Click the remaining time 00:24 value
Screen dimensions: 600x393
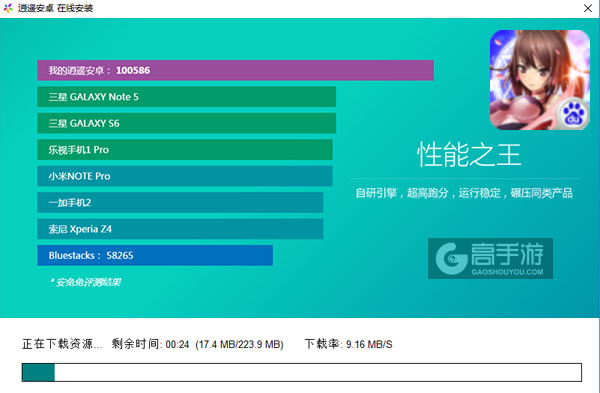177,344
